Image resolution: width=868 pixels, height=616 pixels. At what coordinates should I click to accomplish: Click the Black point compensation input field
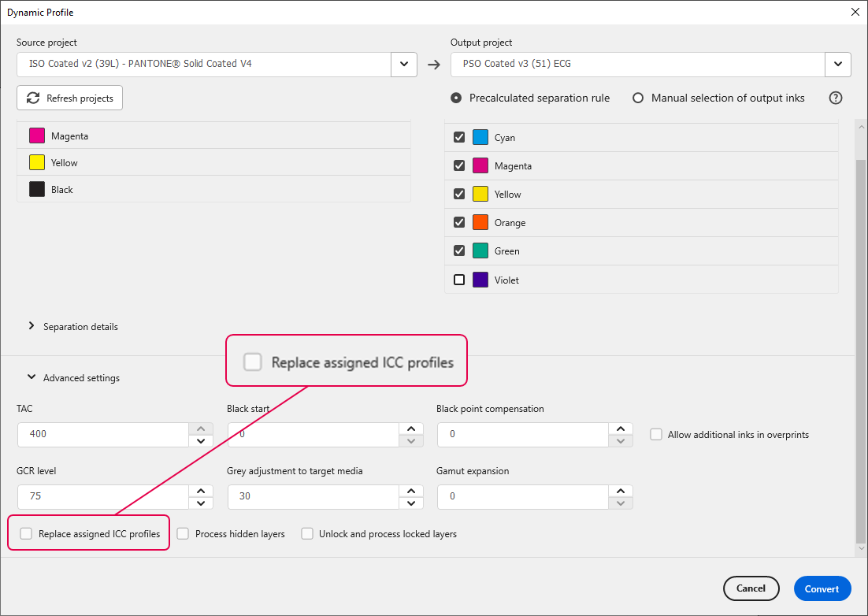click(523, 435)
